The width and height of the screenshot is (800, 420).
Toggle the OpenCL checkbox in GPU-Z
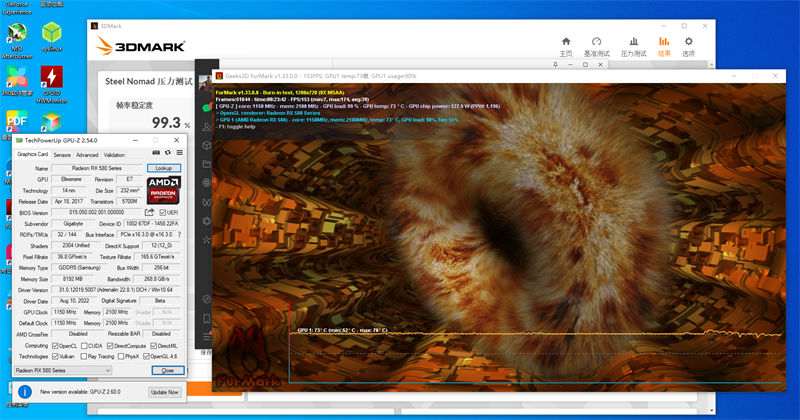tap(55, 345)
